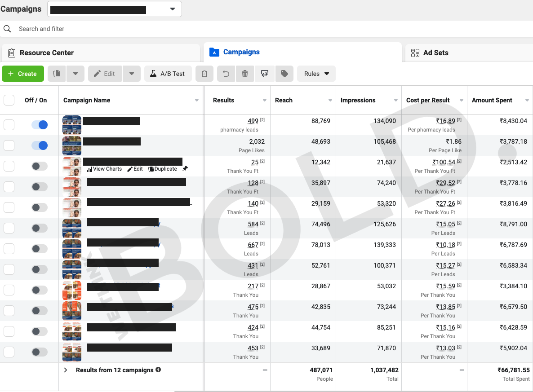The width and height of the screenshot is (533, 392).
Task: Turn off the pharmacy leads campaign toggle
Action: pos(40,125)
